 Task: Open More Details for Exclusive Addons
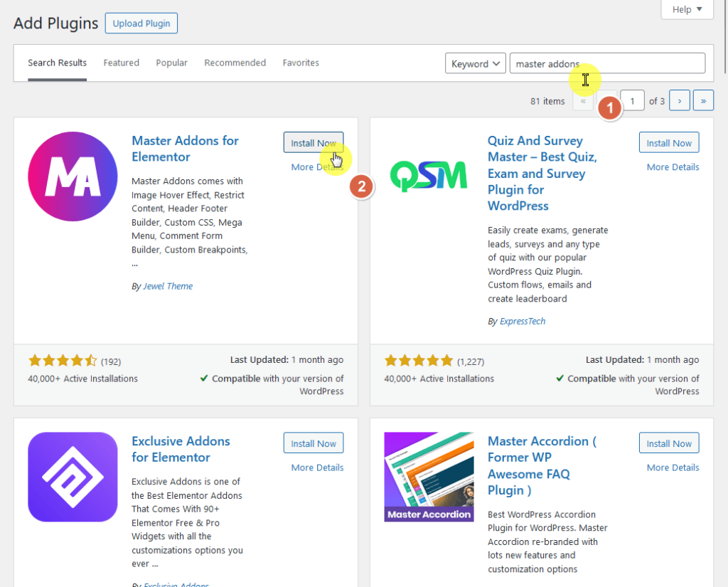click(x=317, y=467)
